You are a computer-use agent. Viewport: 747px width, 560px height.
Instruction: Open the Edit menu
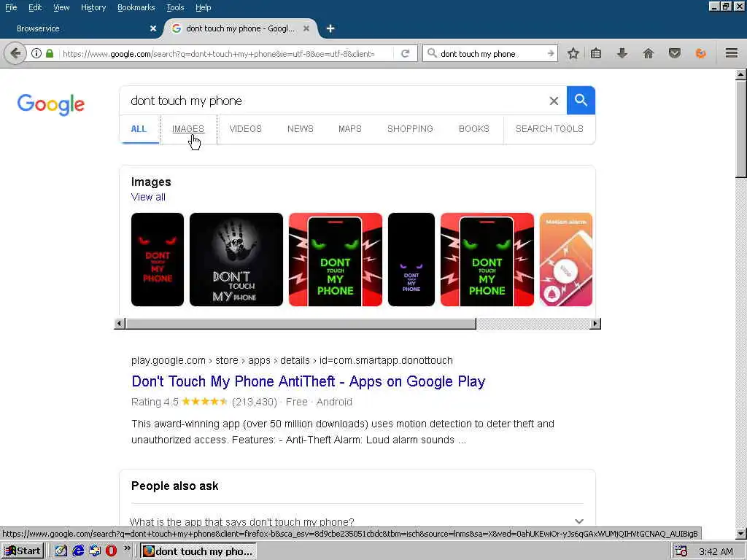(x=35, y=7)
